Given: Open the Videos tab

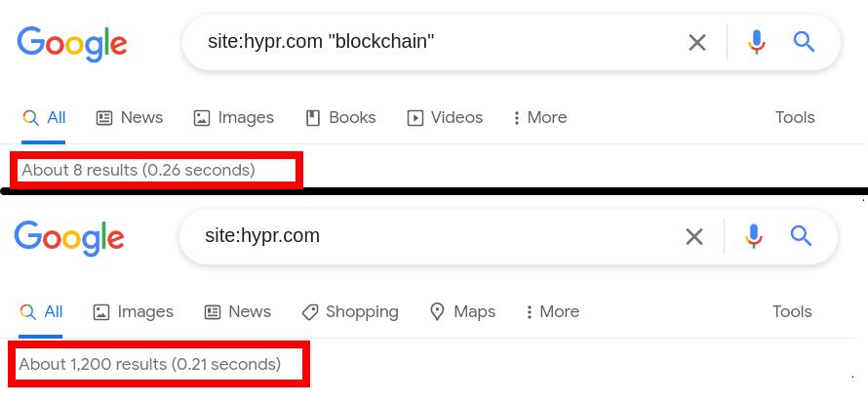Looking at the screenshot, I should 445,118.
